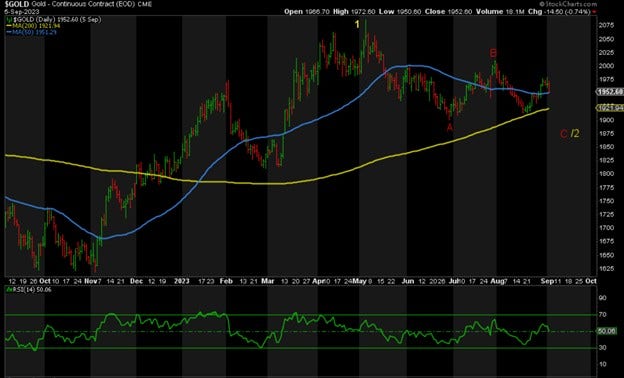Click the 'Mar' month on date axis
The image size is (624, 378).
click(268, 281)
